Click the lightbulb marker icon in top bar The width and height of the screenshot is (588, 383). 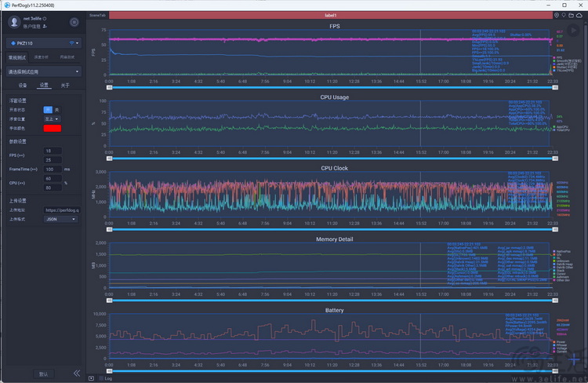564,16
